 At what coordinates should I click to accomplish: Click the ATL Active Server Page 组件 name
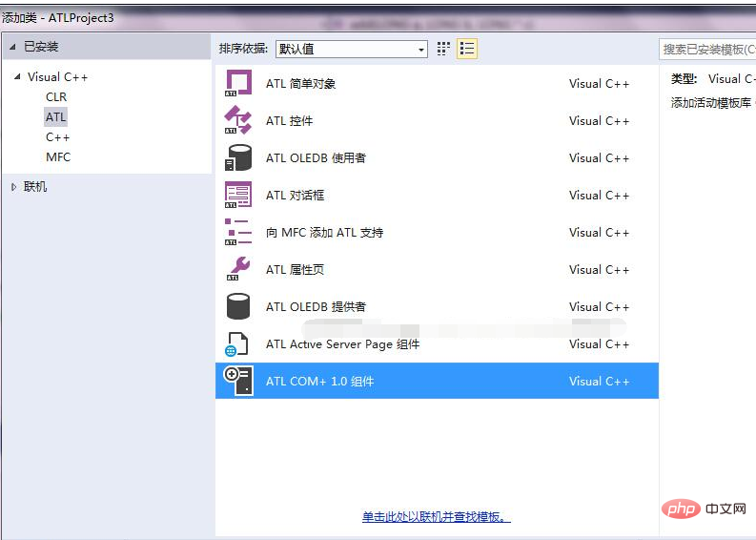pyautogui.click(x=343, y=344)
